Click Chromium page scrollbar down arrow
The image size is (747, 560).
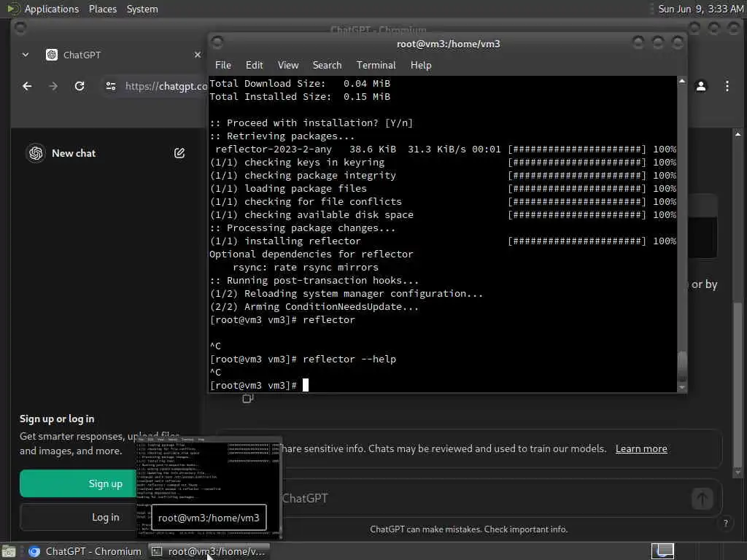click(738, 472)
